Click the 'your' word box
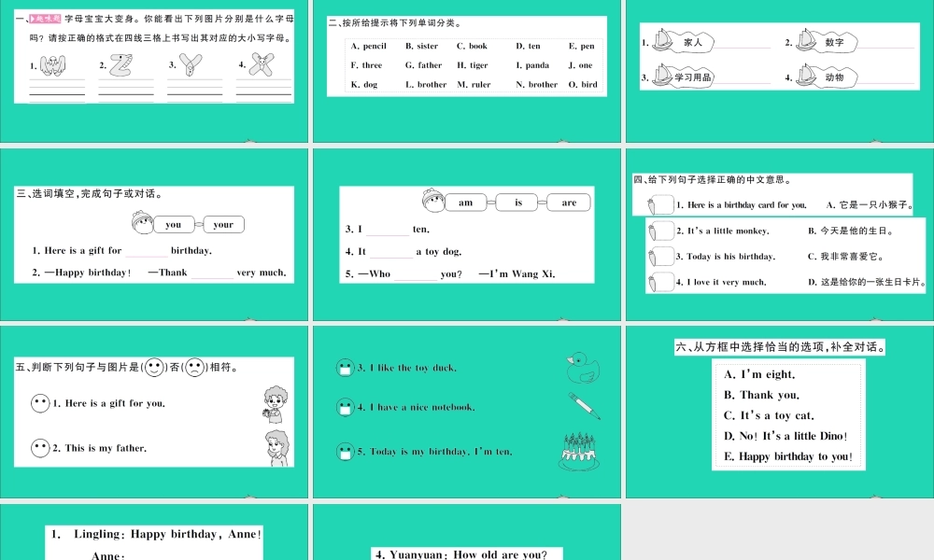 tap(223, 224)
